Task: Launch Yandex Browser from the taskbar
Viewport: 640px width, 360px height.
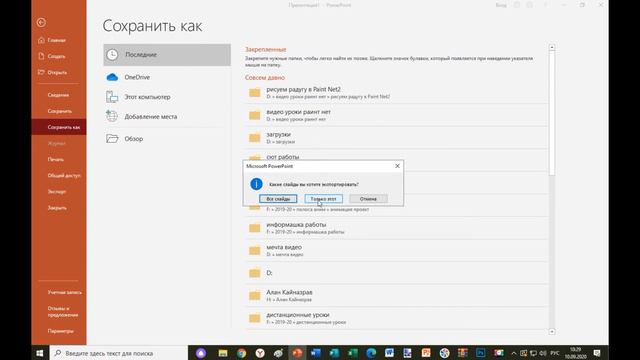Action: (x=260, y=353)
